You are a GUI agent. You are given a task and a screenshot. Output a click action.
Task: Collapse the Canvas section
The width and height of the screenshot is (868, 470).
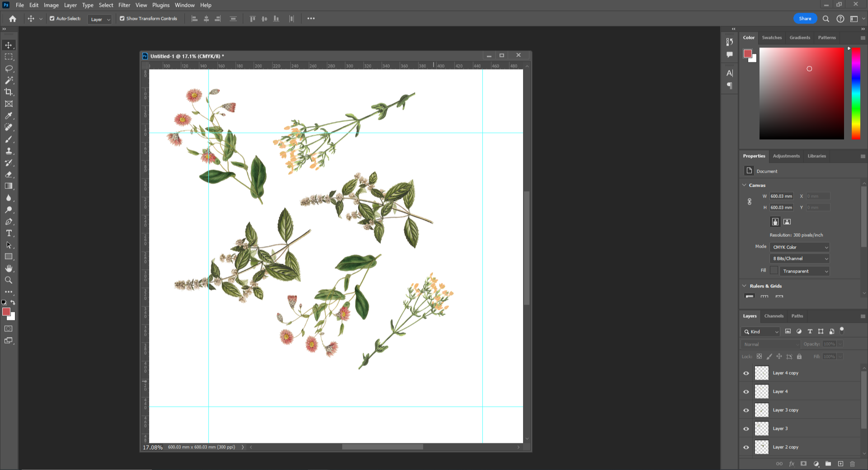(745, 185)
